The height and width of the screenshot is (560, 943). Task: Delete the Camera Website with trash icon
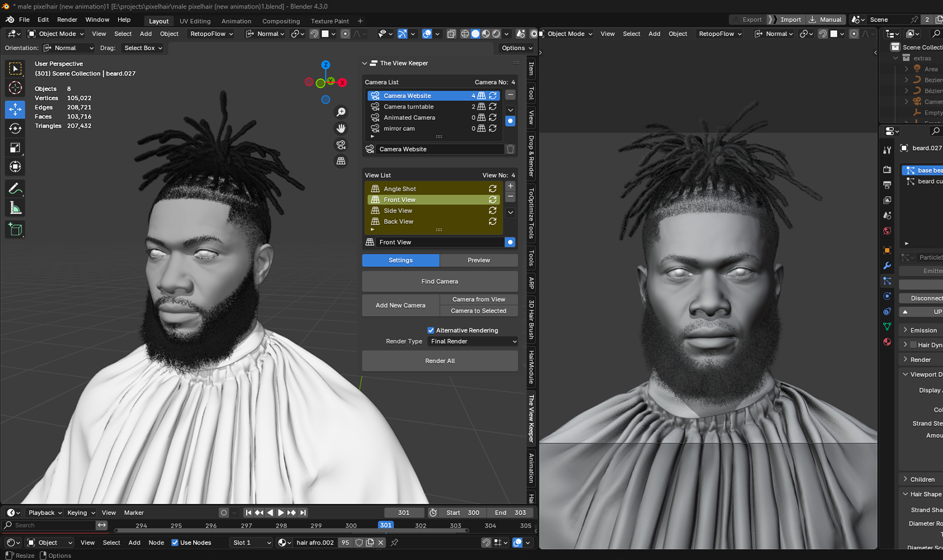tap(510, 149)
